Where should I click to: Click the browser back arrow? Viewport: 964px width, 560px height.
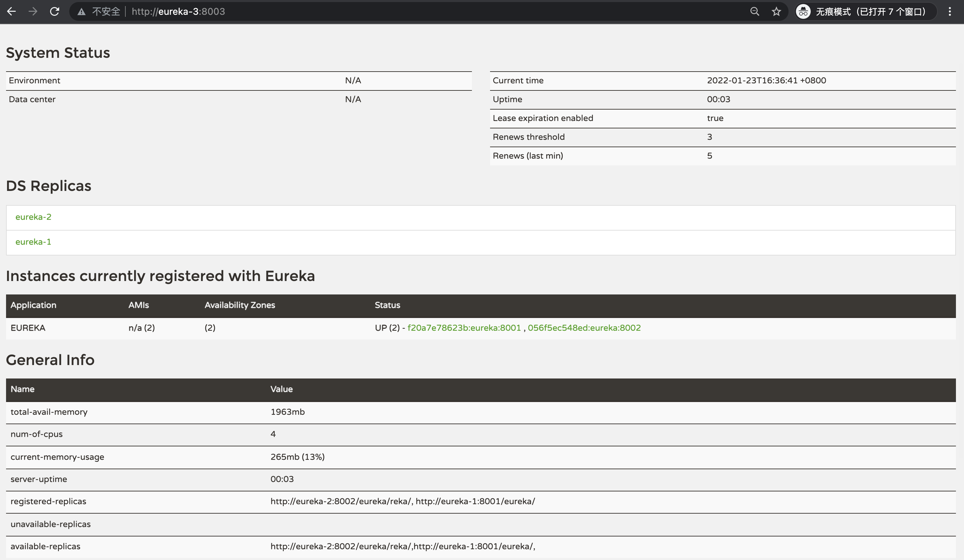pyautogui.click(x=11, y=11)
